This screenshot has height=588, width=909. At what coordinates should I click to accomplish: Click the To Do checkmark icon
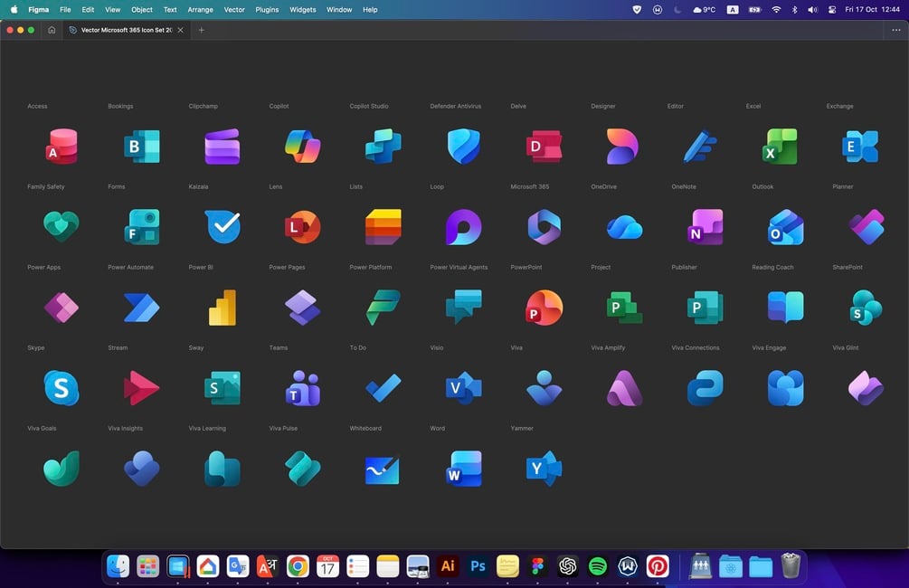383,388
